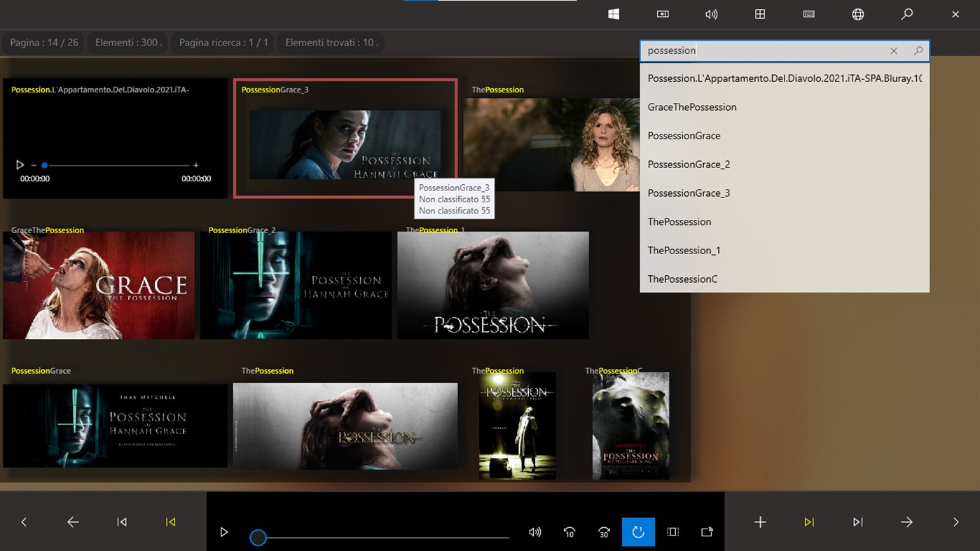Viewport: 980px width, 551px height.
Task: Click the Windows logo icon at top
Action: 614,14
